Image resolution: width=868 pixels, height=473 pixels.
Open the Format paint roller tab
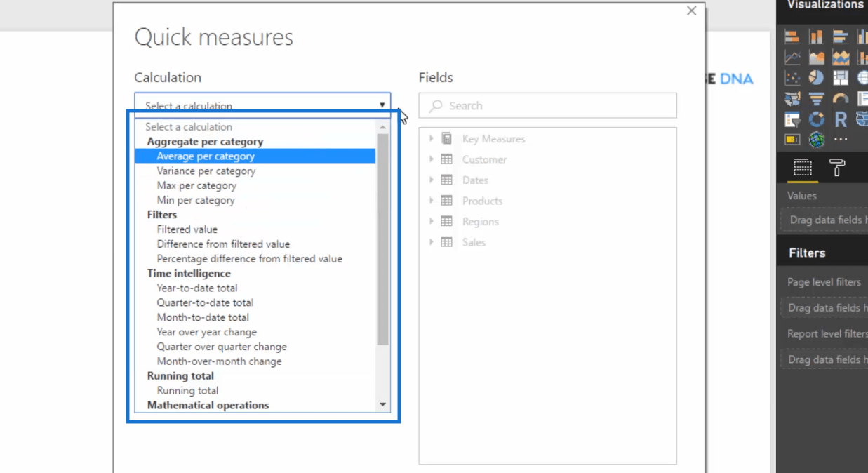tap(837, 168)
